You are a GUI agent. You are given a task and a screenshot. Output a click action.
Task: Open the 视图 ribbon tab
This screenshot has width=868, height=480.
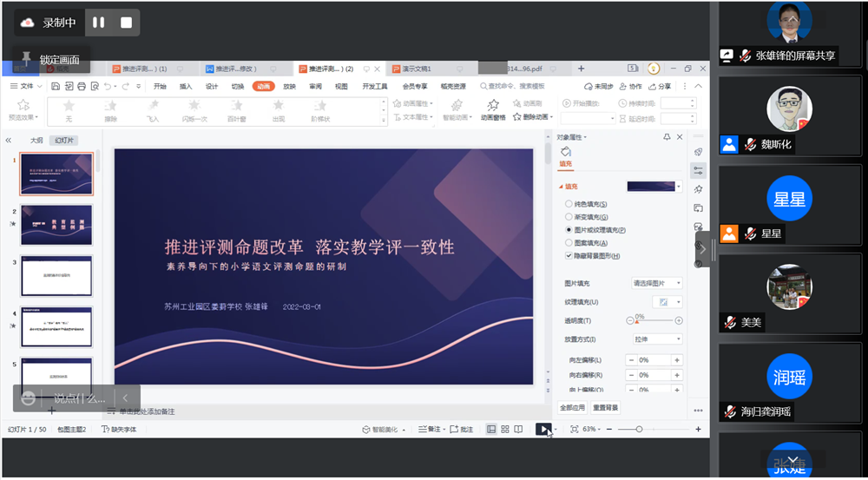(341, 87)
